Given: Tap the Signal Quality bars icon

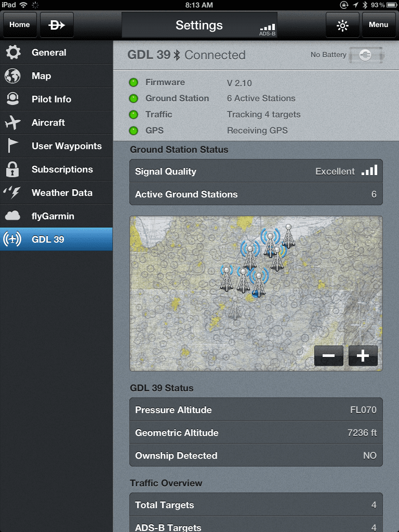Looking at the screenshot, I should coord(369,170).
